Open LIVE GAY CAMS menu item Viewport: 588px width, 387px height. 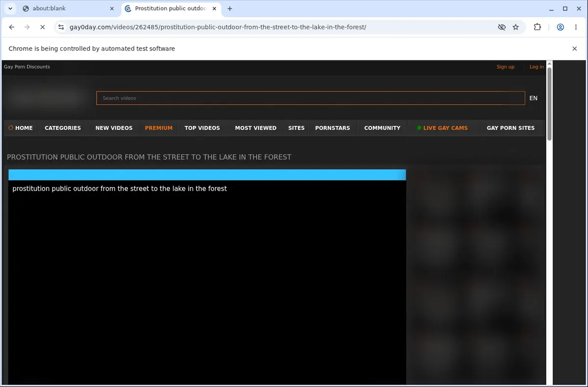(x=442, y=128)
